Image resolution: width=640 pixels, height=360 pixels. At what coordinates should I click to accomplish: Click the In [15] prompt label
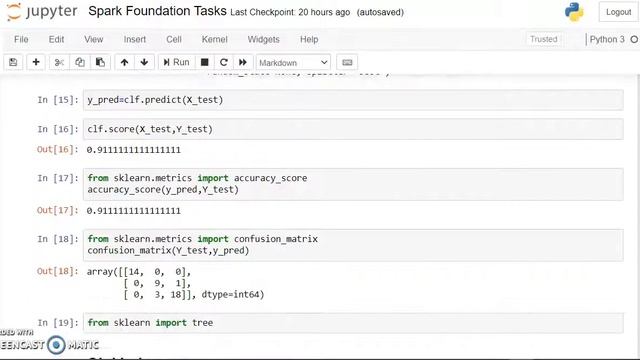coord(58,100)
